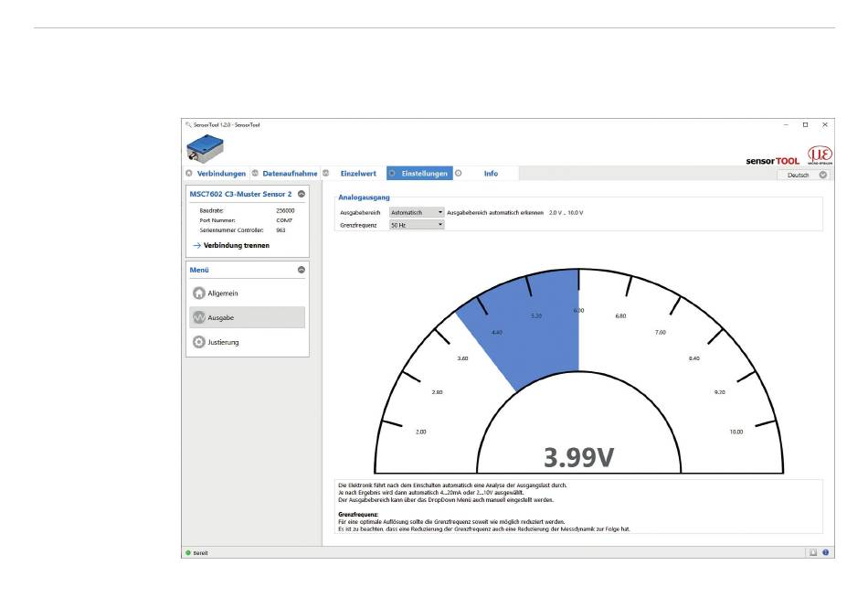Click the Allgemein home icon
868x608 pixels.
pos(199,293)
